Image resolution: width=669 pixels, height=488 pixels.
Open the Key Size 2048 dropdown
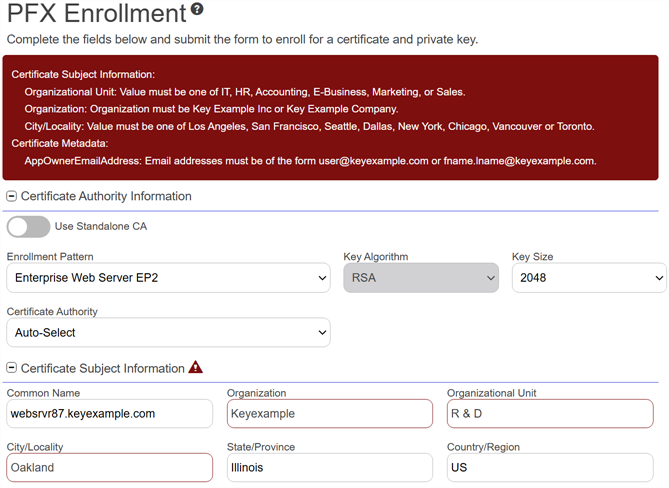point(588,278)
